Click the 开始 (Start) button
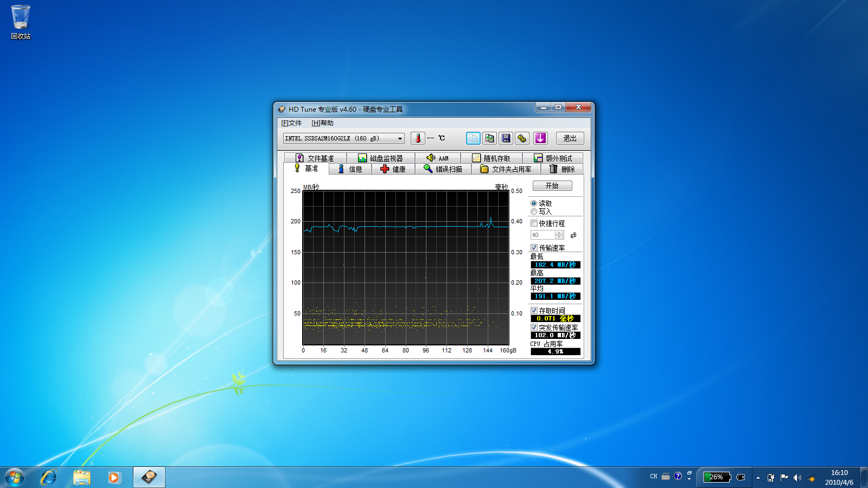This screenshot has height=488, width=868. click(552, 185)
